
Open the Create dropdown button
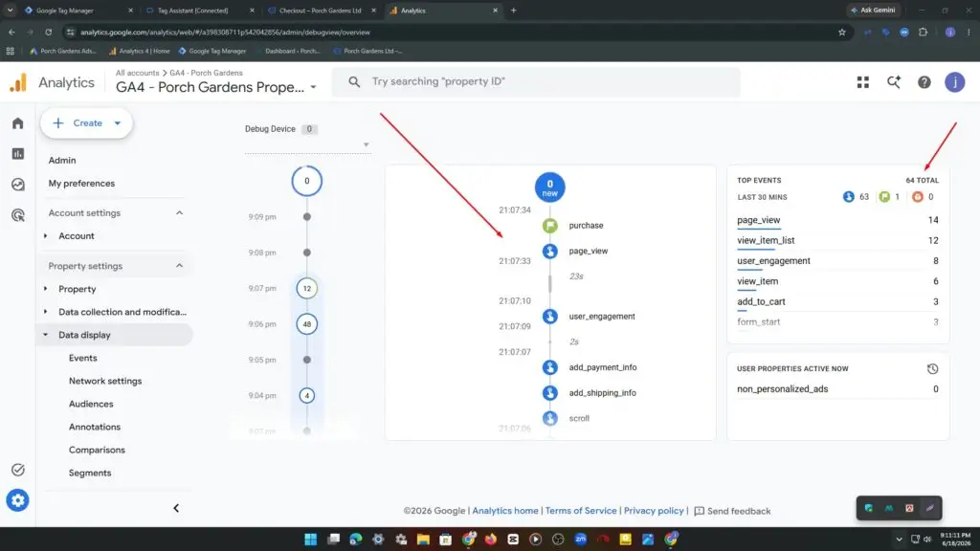[86, 123]
